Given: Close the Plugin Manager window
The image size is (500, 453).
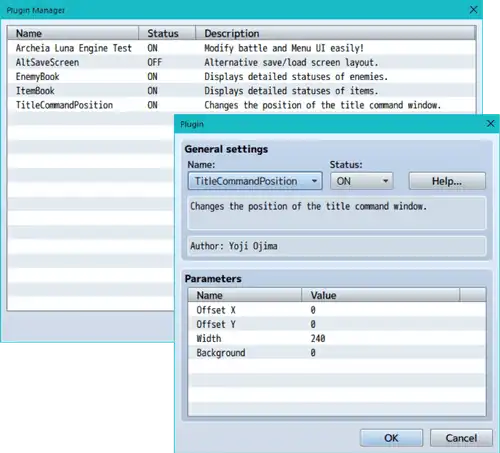Looking at the screenshot, I should tap(473, 10).
